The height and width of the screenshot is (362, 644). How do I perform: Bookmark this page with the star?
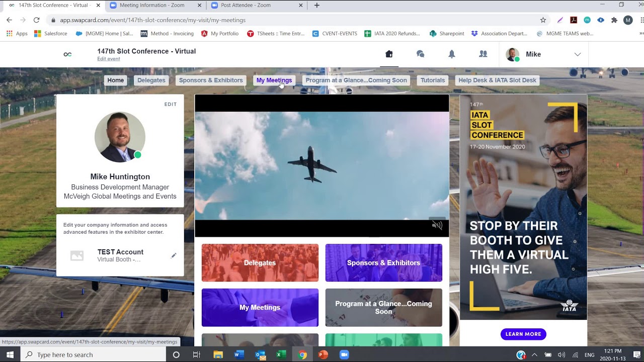click(543, 20)
